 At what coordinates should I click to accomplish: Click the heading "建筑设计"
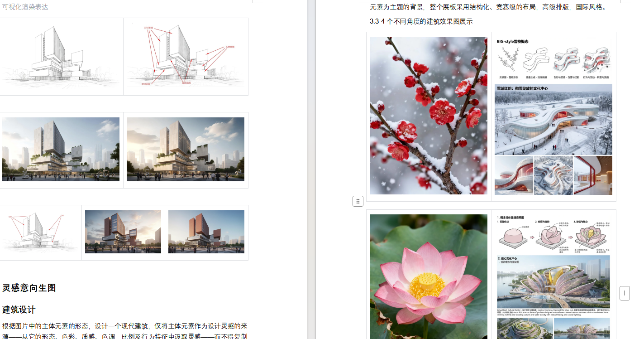click(19, 310)
